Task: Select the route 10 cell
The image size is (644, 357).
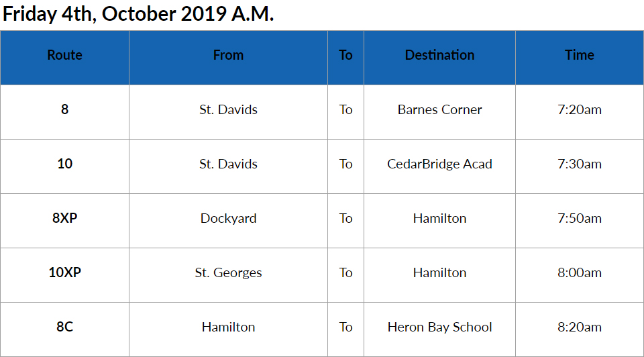Action: coord(64,164)
